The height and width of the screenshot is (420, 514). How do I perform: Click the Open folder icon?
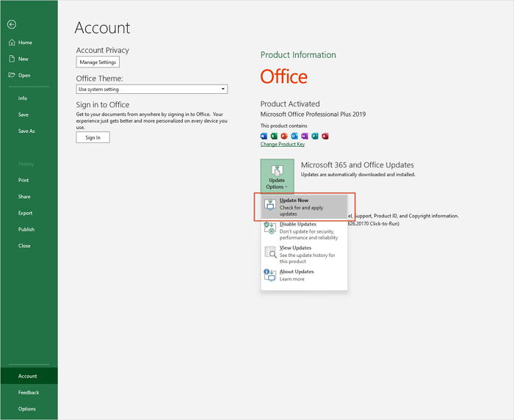pos(12,75)
